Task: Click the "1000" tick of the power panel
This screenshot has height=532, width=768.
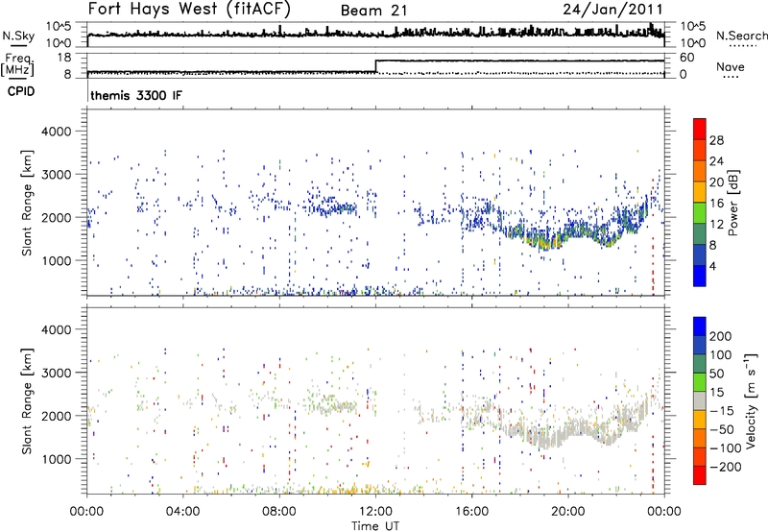Action: click(x=57, y=260)
